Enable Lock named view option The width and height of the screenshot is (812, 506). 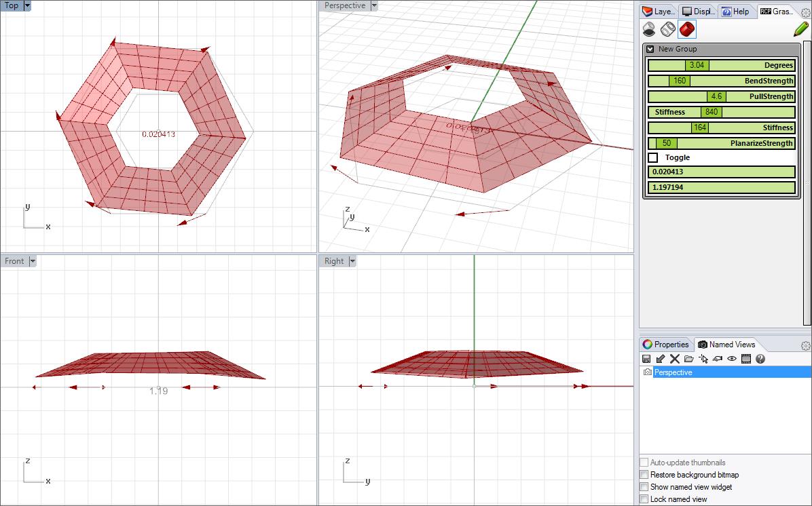(644, 499)
